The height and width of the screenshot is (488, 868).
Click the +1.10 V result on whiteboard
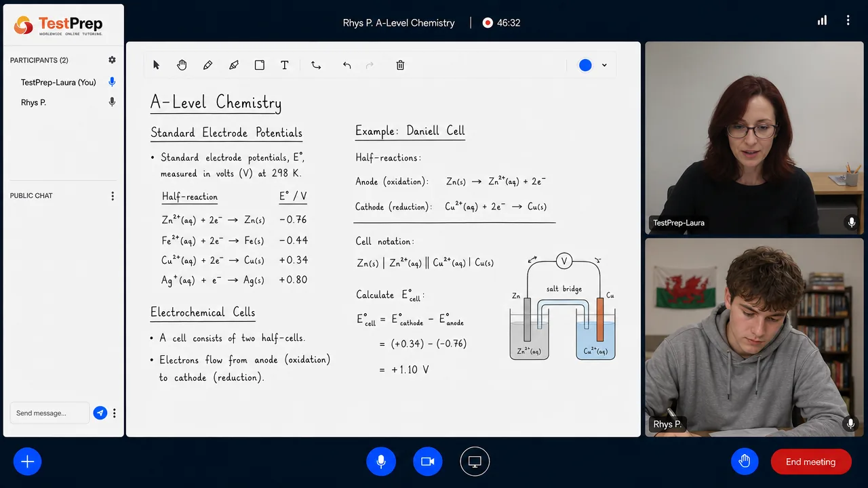click(410, 369)
